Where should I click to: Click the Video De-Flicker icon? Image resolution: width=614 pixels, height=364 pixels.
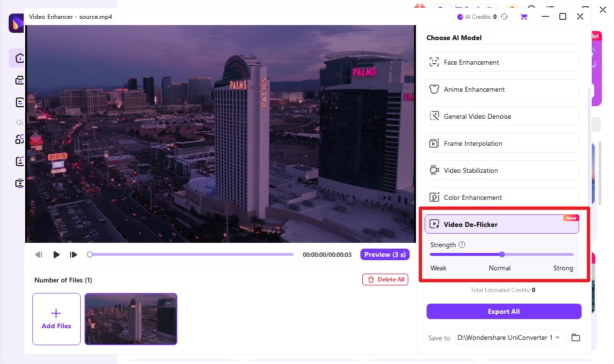click(x=435, y=224)
